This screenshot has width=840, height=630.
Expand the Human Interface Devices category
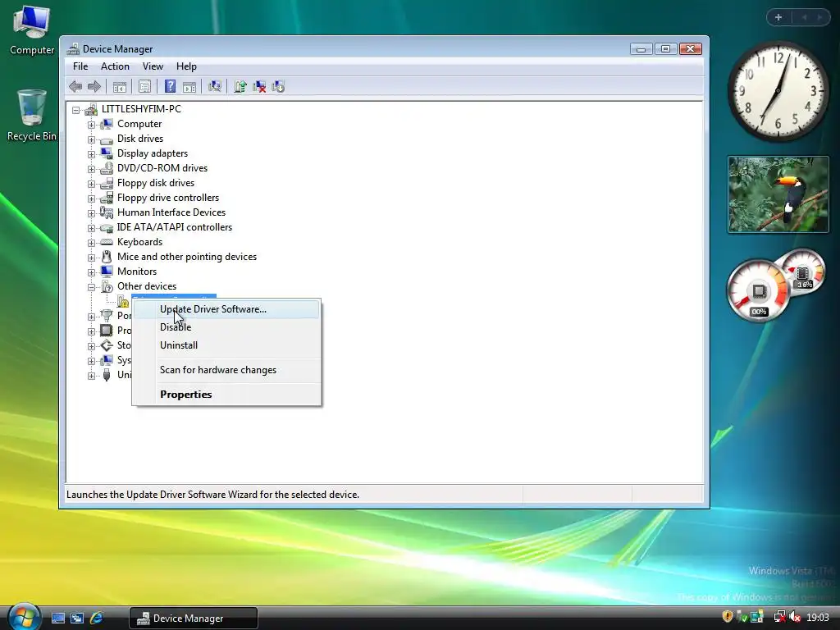(x=91, y=213)
